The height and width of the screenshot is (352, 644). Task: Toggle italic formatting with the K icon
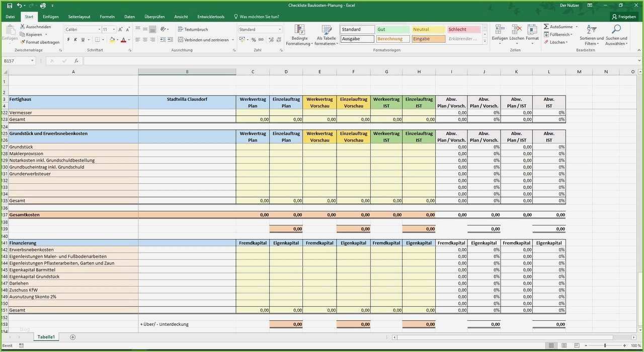pyautogui.click(x=75, y=39)
